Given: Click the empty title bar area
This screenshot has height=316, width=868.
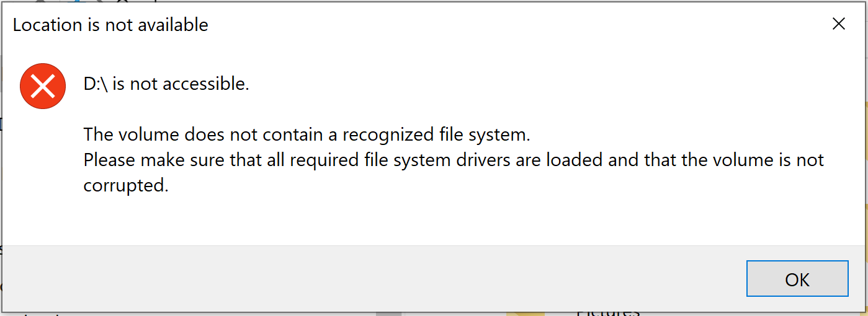Looking at the screenshot, I should pos(496,25).
